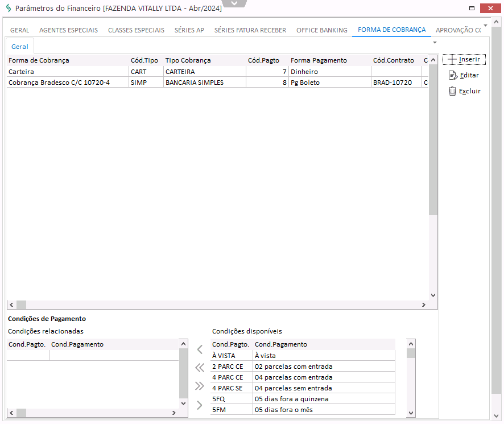
Task: Click the Excluir trash icon
Action: (452, 91)
